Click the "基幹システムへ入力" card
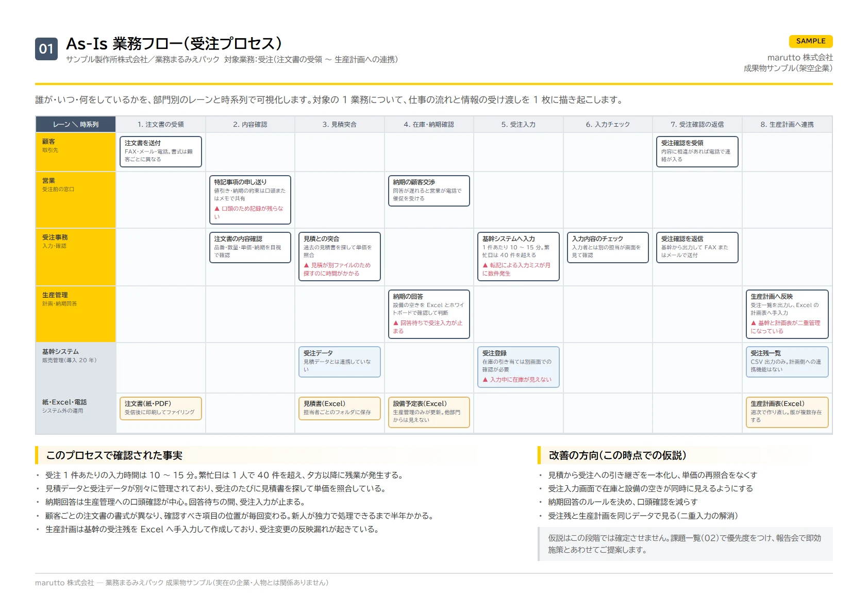 tap(519, 257)
